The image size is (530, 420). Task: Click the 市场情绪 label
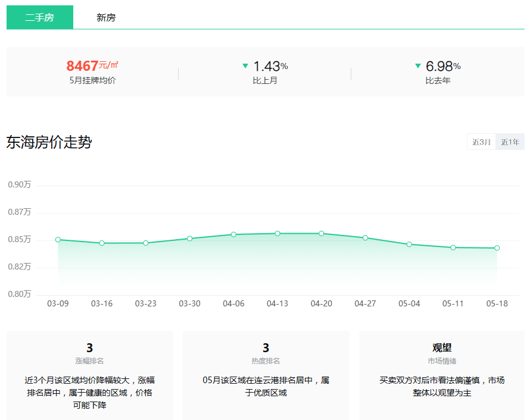click(x=442, y=361)
